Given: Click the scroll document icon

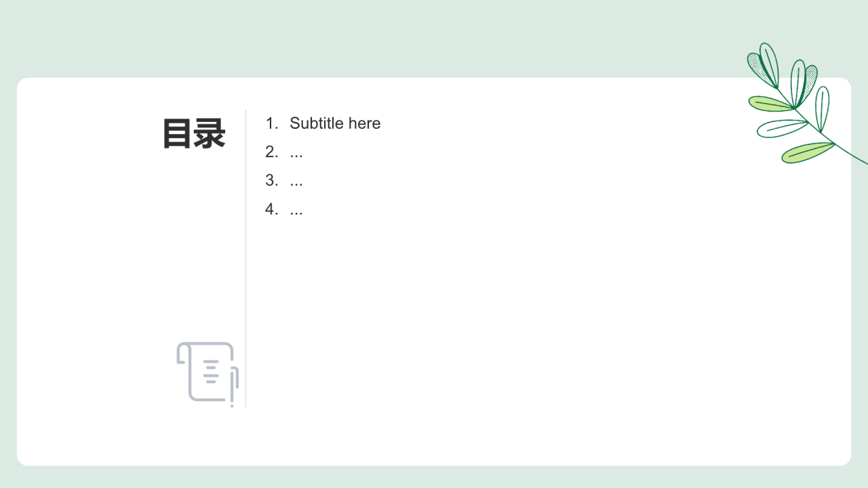Looking at the screenshot, I should pyautogui.click(x=206, y=371).
